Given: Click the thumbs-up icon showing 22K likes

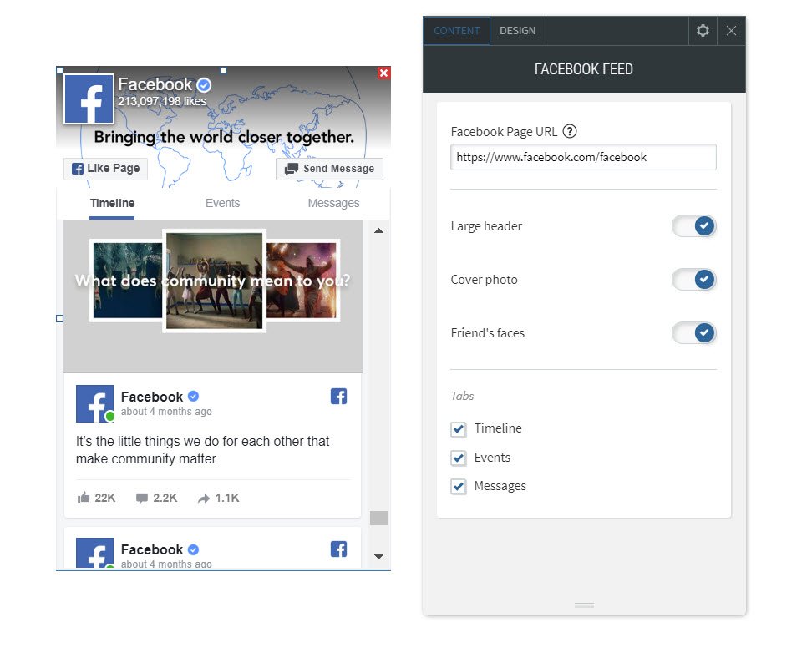Looking at the screenshot, I should click(84, 498).
